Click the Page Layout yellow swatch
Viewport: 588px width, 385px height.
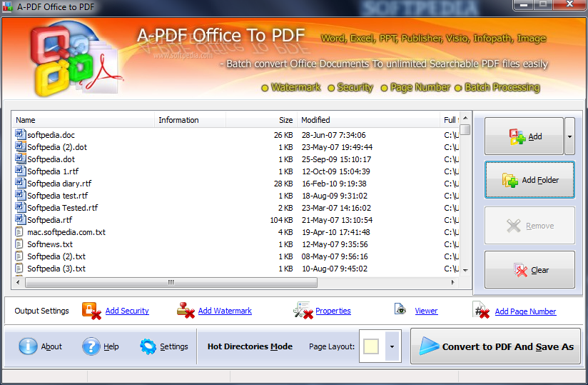pos(371,346)
